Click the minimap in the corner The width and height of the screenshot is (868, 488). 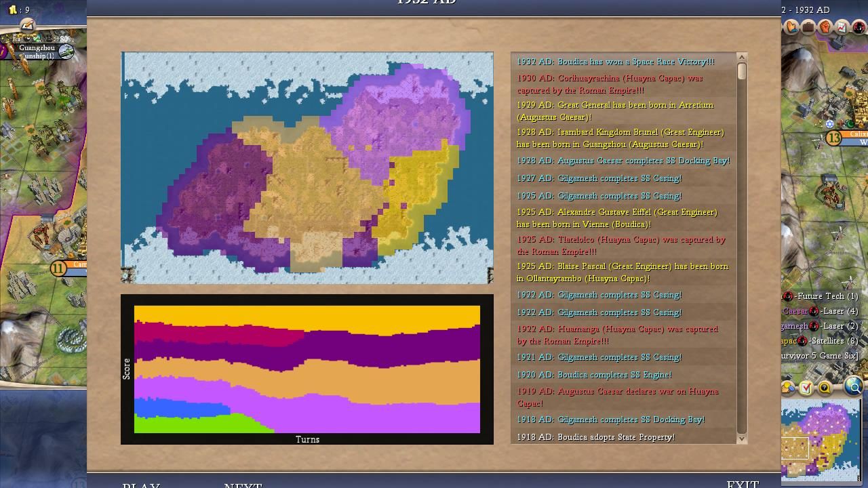click(x=821, y=441)
